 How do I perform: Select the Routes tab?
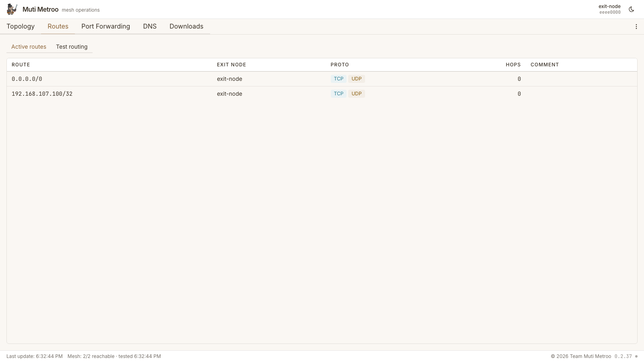point(58,26)
